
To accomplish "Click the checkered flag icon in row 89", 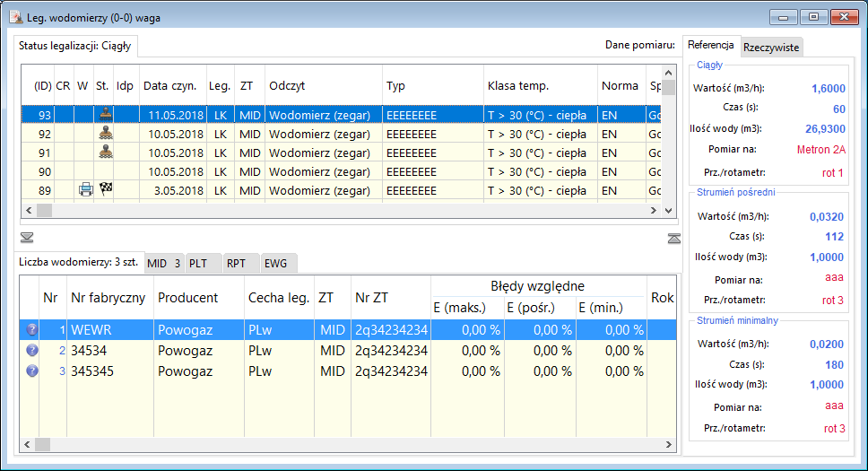I will click(x=105, y=190).
